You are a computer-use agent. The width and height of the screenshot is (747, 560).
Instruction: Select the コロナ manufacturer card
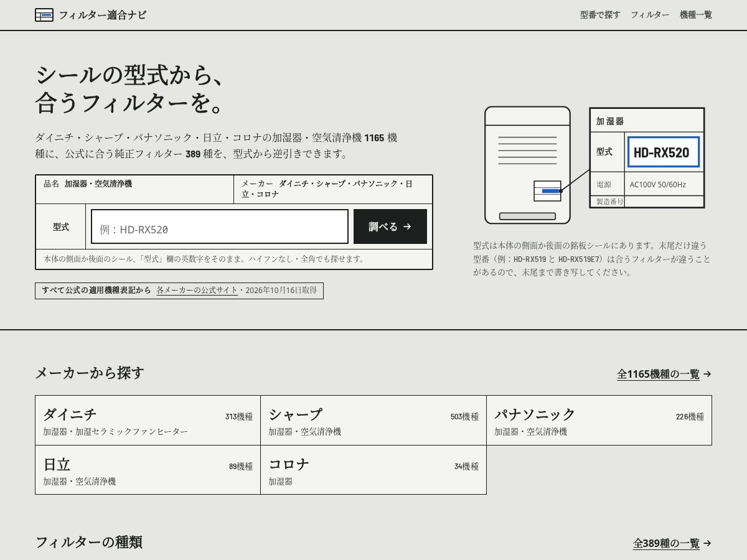coord(374,470)
